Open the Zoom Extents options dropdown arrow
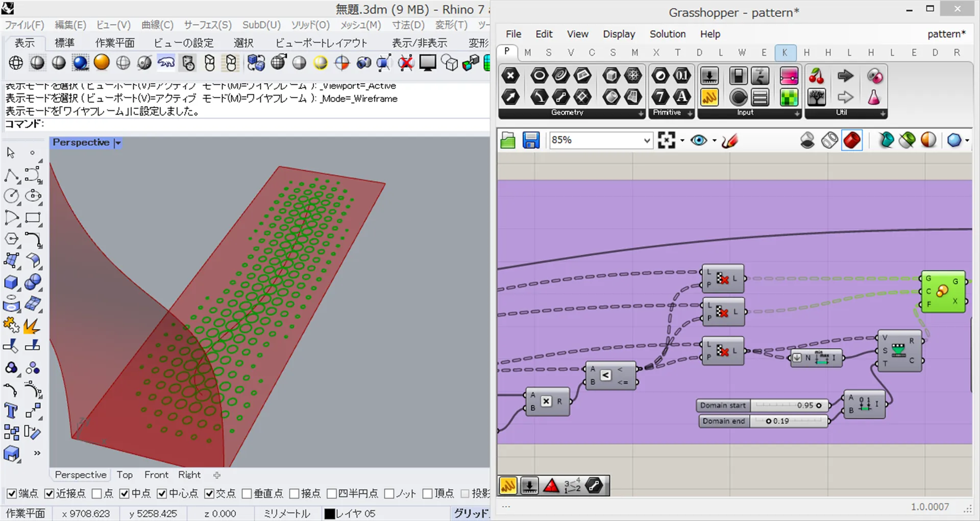Screen dimensions: 980x521 click(x=682, y=140)
